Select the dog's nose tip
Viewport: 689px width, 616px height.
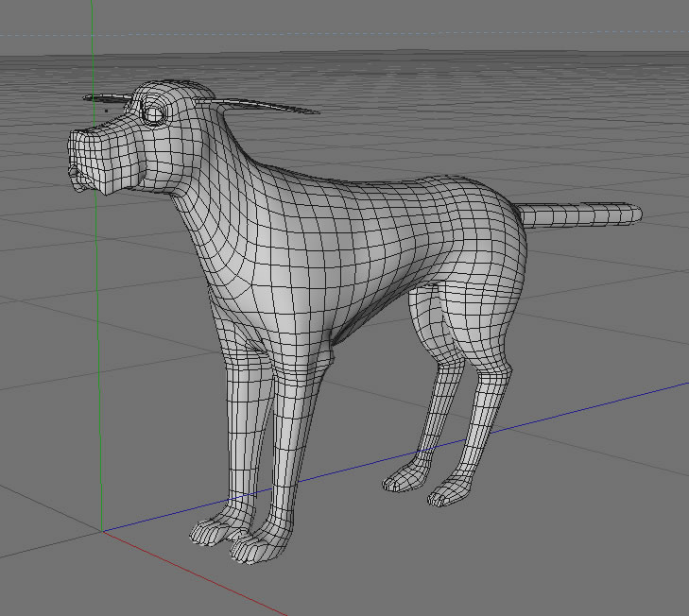pos(74,173)
